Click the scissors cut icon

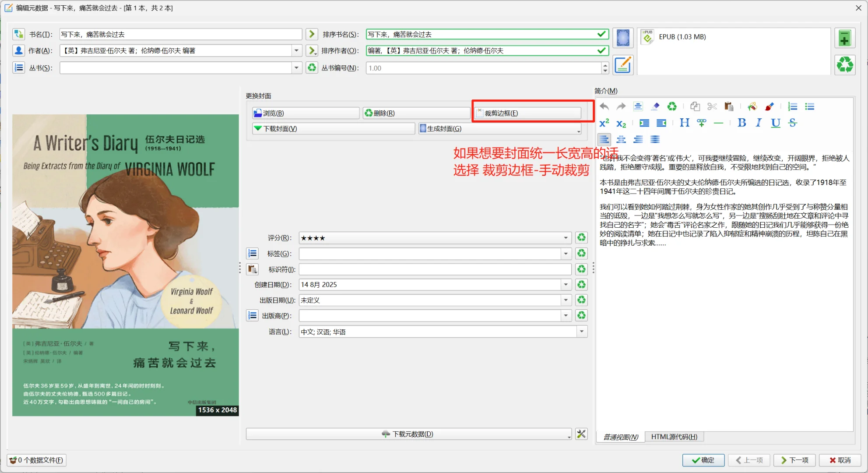712,106
